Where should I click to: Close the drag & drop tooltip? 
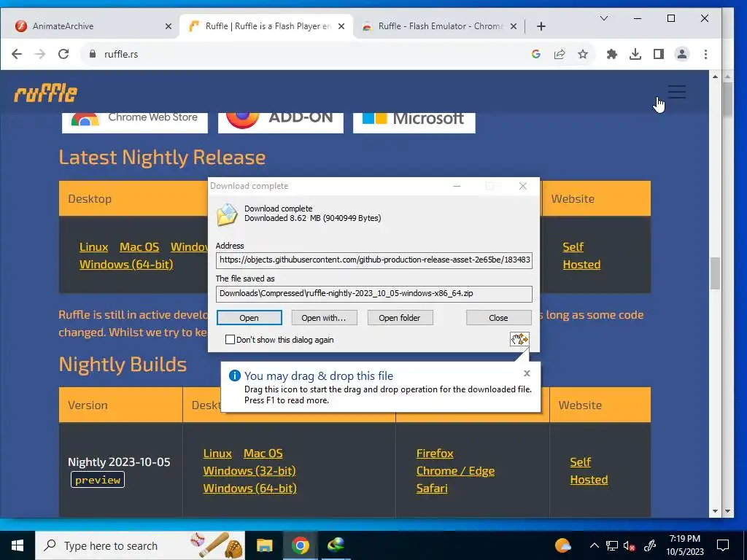click(x=527, y=373)
